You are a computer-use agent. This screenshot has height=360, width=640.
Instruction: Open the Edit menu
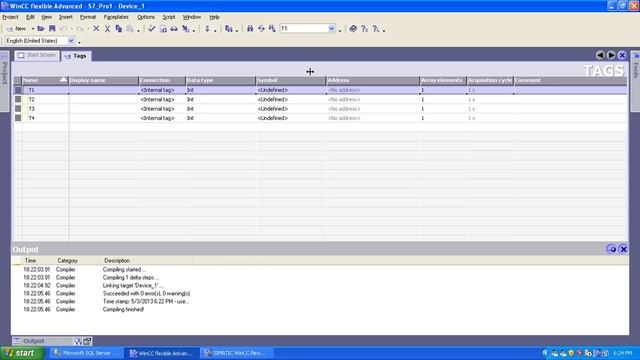(30, 17)
